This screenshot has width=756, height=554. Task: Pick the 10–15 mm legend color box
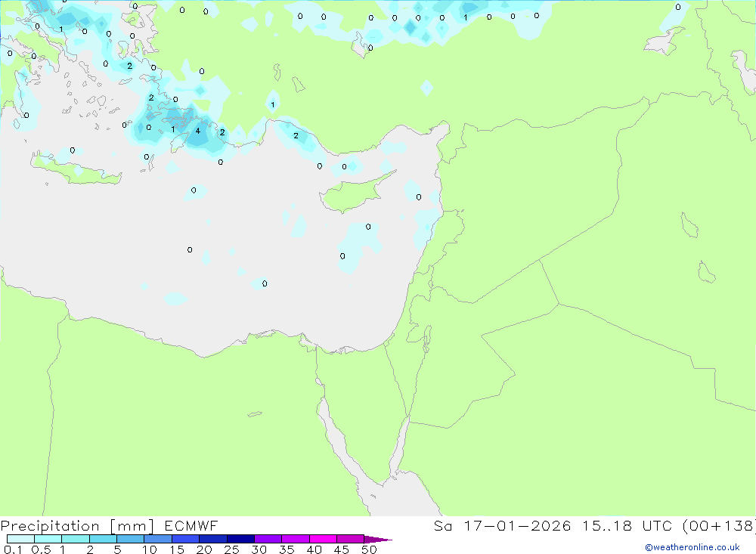[x=158, y=539]
